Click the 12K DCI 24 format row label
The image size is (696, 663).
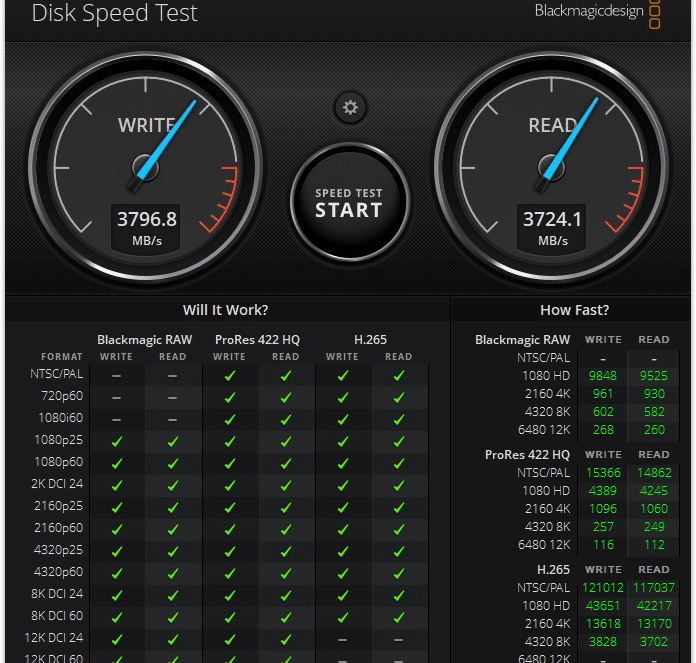tap(54, 638)
